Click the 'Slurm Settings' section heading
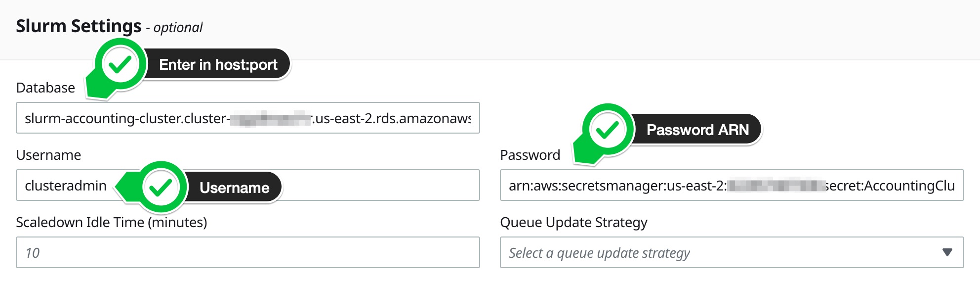This screenshot has height=284, width=980. (x=79, y=26)
